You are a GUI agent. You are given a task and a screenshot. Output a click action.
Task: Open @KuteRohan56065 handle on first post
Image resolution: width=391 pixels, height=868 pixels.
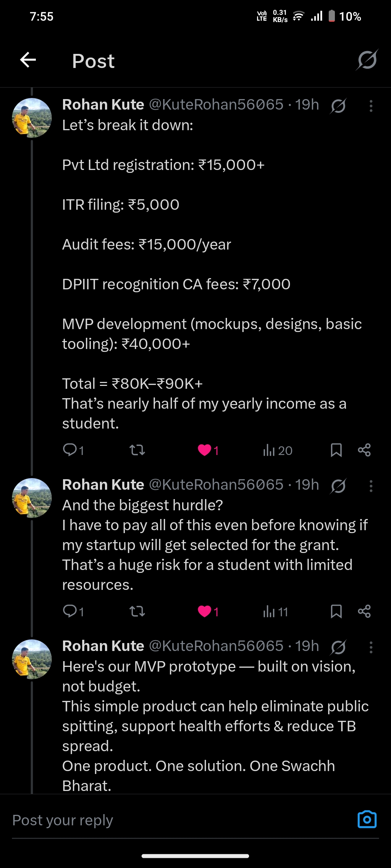216,105
